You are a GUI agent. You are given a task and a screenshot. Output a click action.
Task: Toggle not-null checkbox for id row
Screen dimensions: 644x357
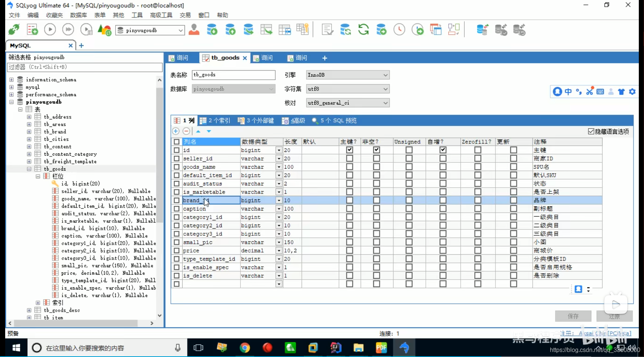coord(376,150)
